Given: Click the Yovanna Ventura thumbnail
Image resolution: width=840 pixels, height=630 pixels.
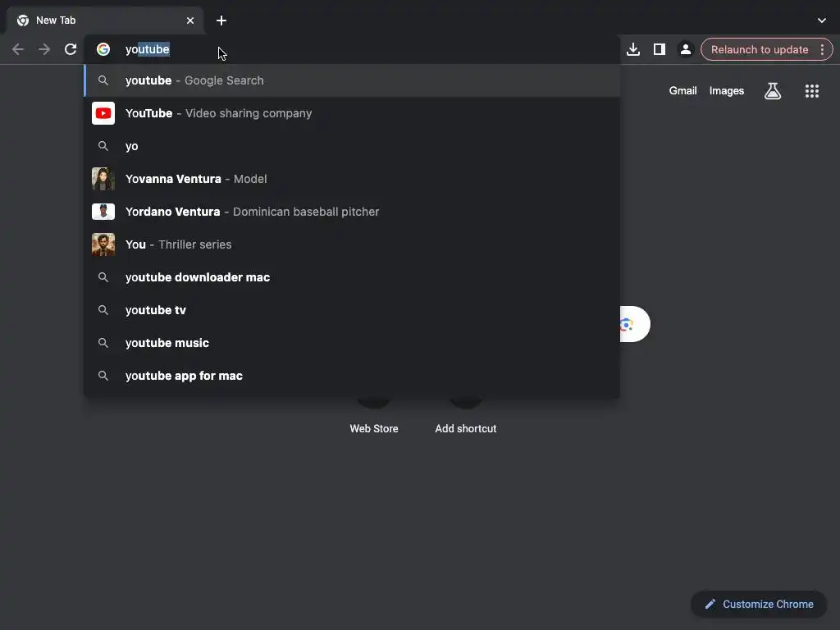Looking at the screenshot, I should (103, 179).
